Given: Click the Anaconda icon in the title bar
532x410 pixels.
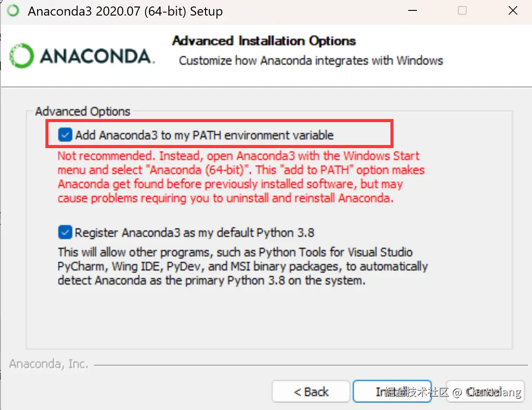Looking at the screenshot, I should [13, 11].
